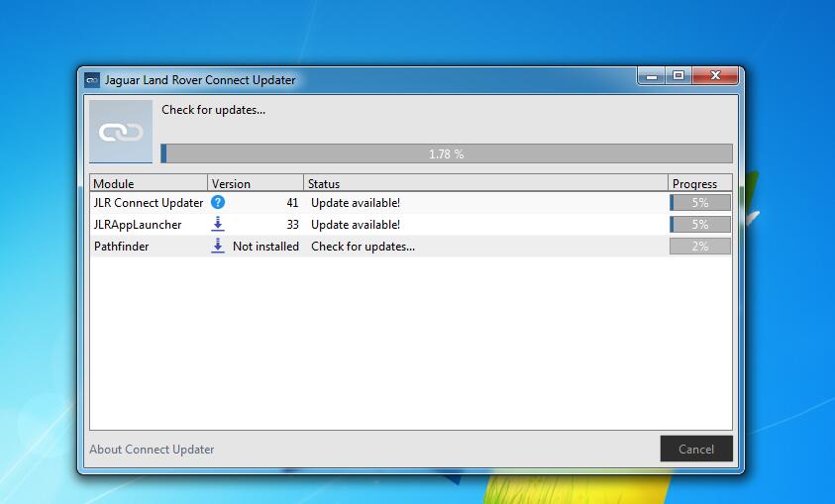The width and height of the screenshot is (835, 504).
Task: Cancel the update check
Action: click(696, 449)
